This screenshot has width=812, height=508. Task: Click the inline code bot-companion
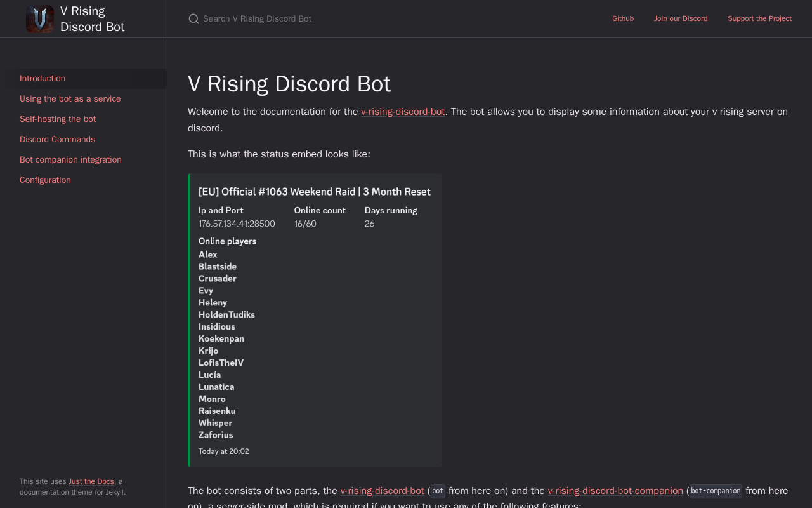716,491
